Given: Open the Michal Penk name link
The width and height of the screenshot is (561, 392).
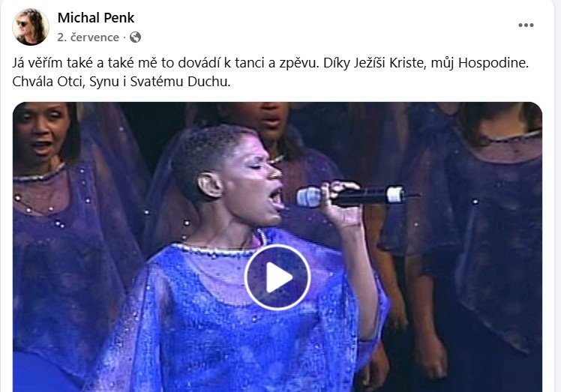Looking at the screenshot, I should (x=96, y=17).
